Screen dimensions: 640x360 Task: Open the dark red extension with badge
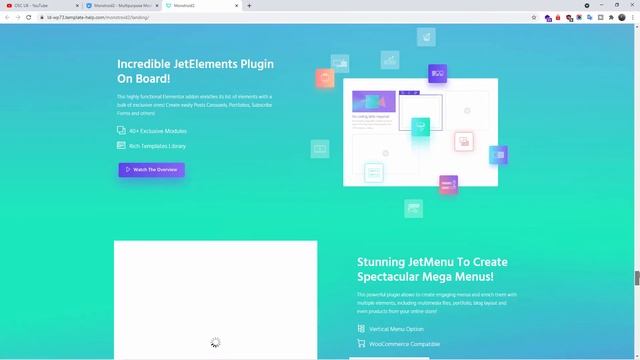[569, 18]
